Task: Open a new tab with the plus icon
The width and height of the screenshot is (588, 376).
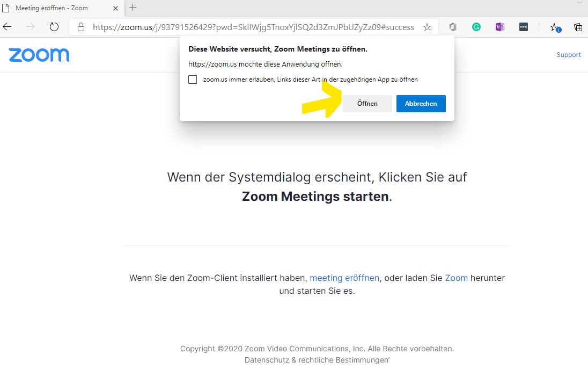Action: pyautogui.click(x=133, y=8)
